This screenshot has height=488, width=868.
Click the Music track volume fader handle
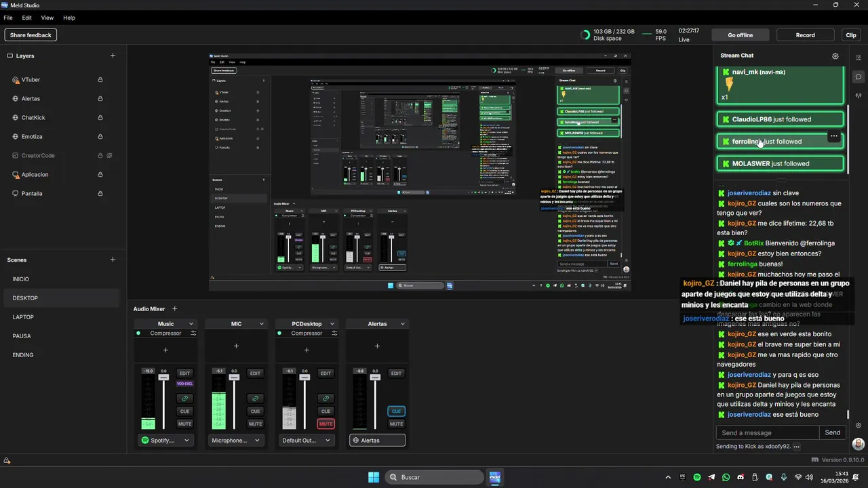point(163,378)
